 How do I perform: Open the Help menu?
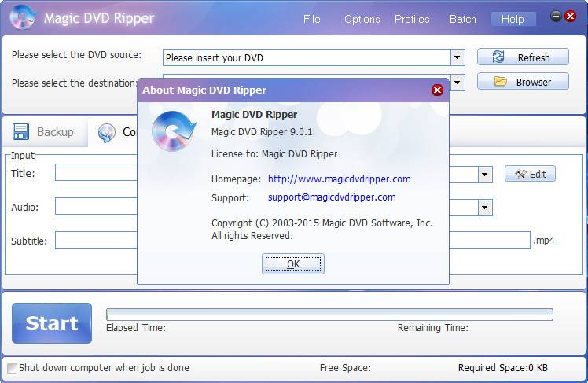(513, 19)
